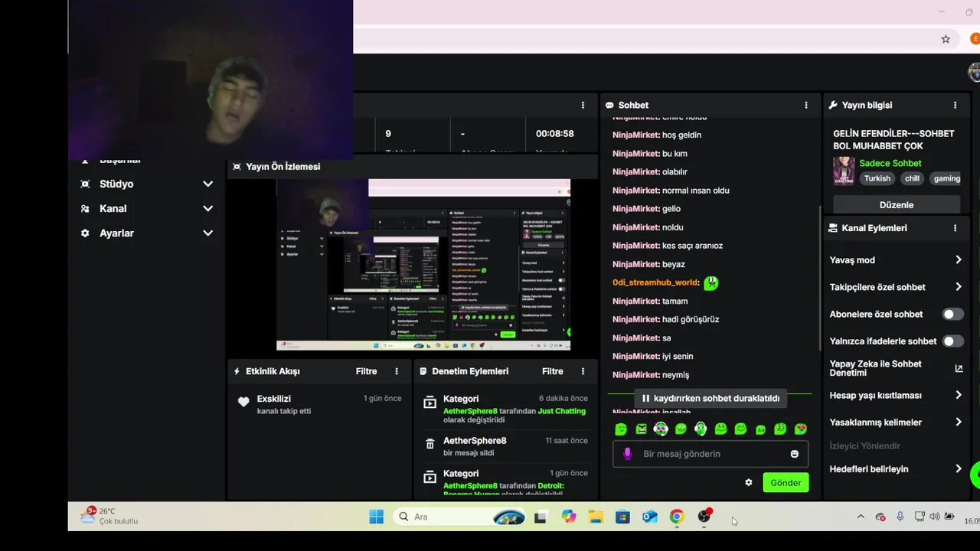Viewport: 980px width, 551px height.
Task: Click the gaming tag
Action: pos(946,178)
